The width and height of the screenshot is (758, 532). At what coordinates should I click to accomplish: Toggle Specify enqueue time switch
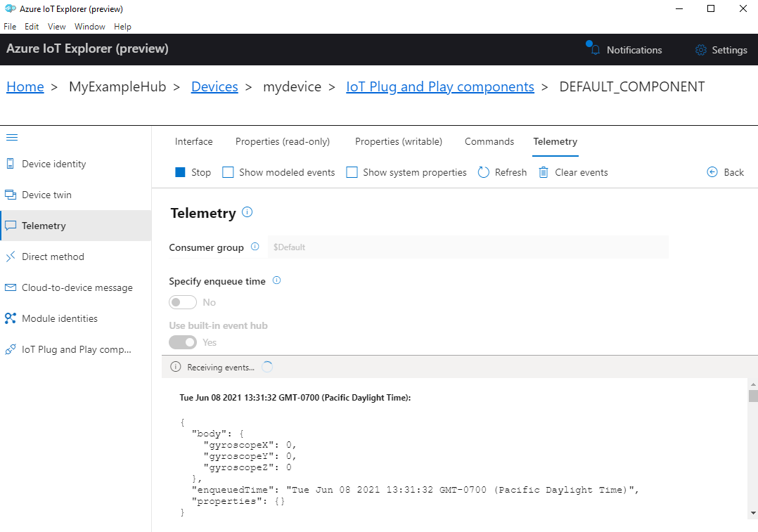(x=182, y=301)
